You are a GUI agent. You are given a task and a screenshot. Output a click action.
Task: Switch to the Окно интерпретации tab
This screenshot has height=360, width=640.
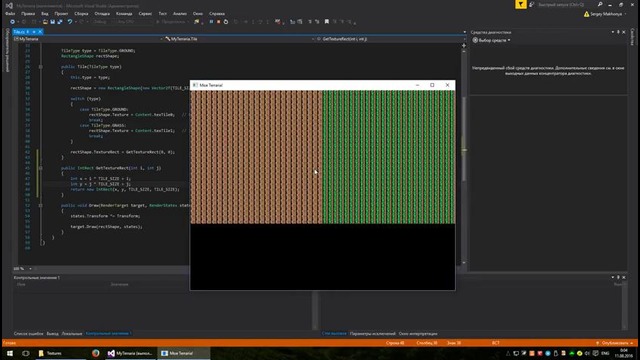[418, 333]
